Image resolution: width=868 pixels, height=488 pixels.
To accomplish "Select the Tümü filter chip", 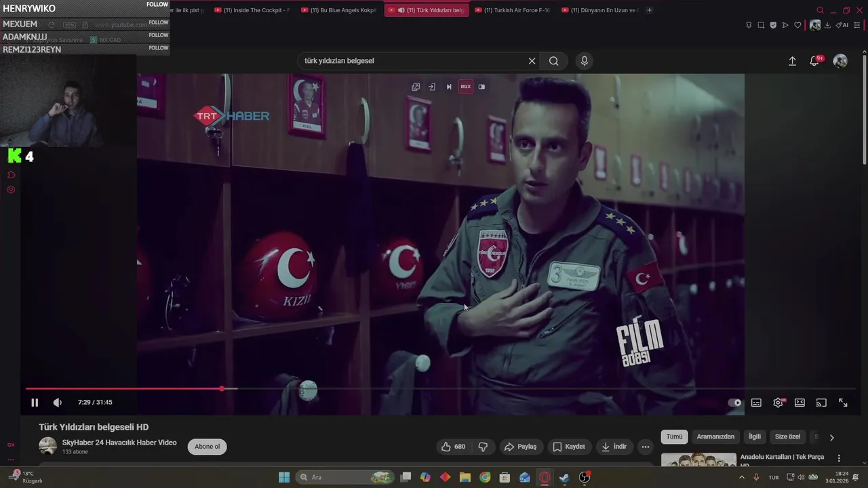I will [674, 437].
